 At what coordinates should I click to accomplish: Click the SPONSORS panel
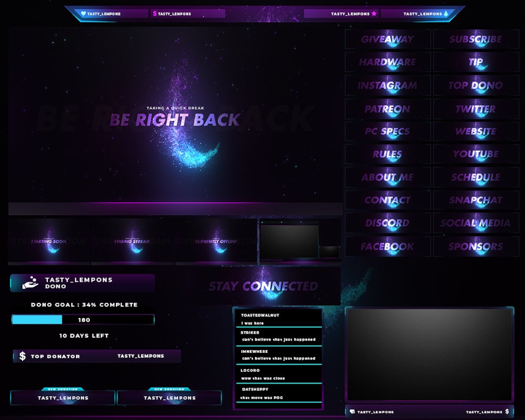tap(475, 246)
